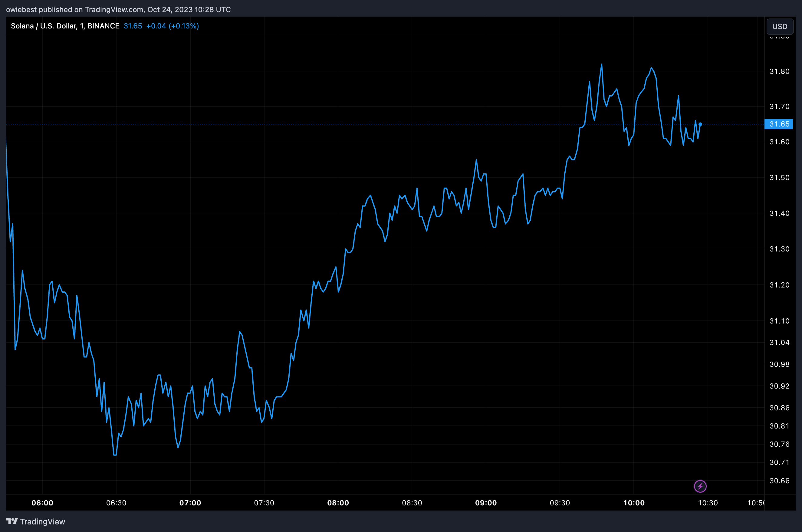Click the 08:30 time axis label
Image resolution: width=802 pixels, height=532 pixels.
[x=412, y=503]
